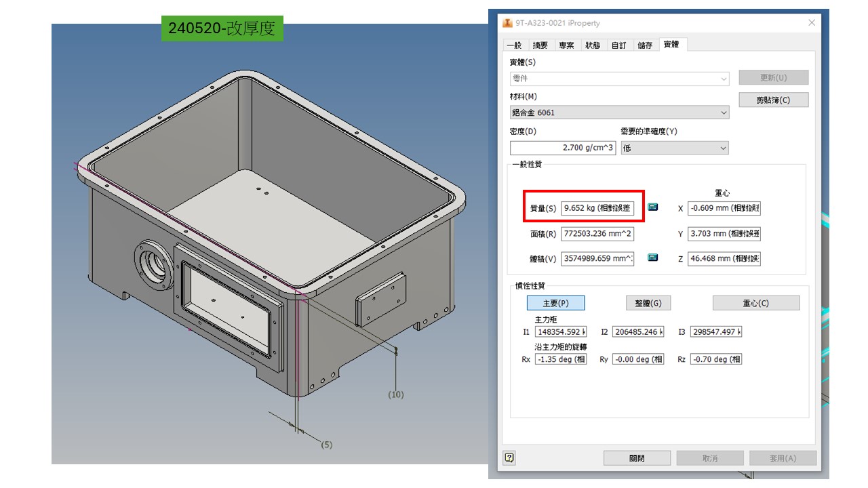Click the 面積 area value field
The width and height of the screenshot is (868, 488).
click(597, 234)
